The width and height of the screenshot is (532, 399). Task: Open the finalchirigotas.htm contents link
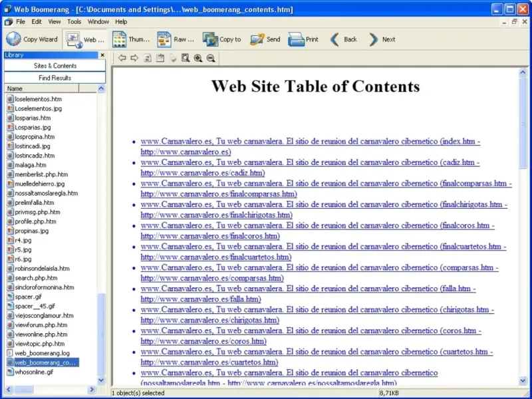point(324,209)
